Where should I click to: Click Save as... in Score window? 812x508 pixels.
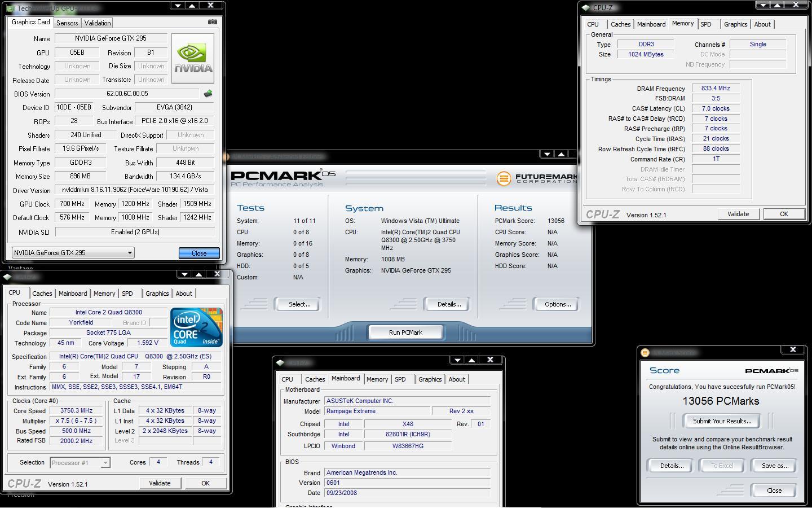tap(775, 466)
